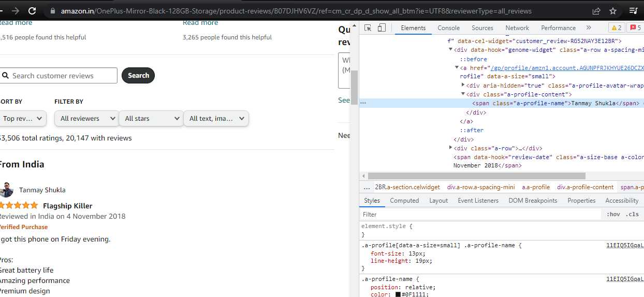The width and height of the screenshot is (644, 297).
Task: Click the Elements panel horizontal scrollbar
Action: tap(476, 176)
